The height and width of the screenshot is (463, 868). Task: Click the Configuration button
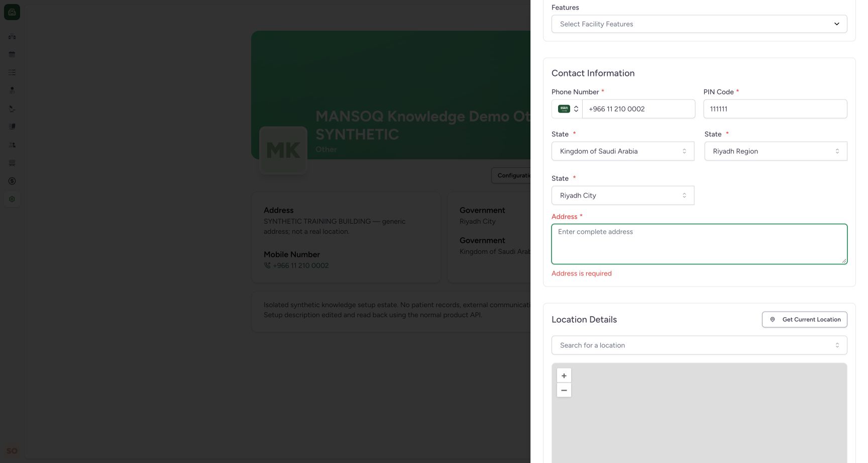click(511, 175)
